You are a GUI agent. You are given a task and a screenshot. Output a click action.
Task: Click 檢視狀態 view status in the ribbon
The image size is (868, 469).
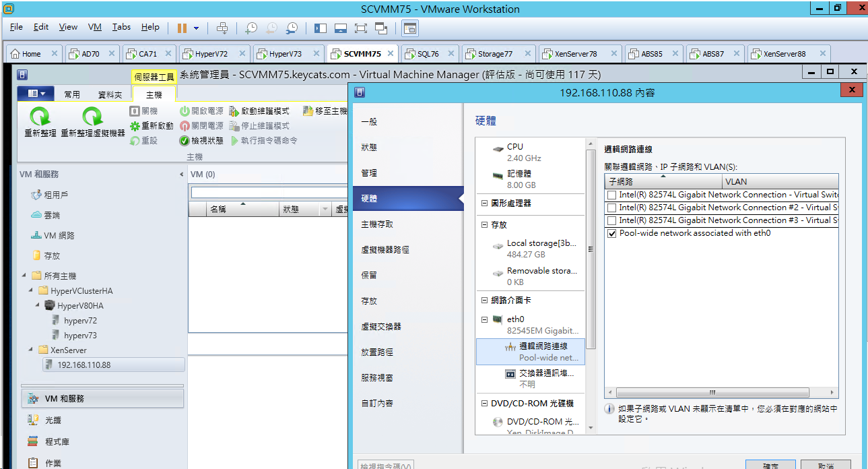point(201,141)
